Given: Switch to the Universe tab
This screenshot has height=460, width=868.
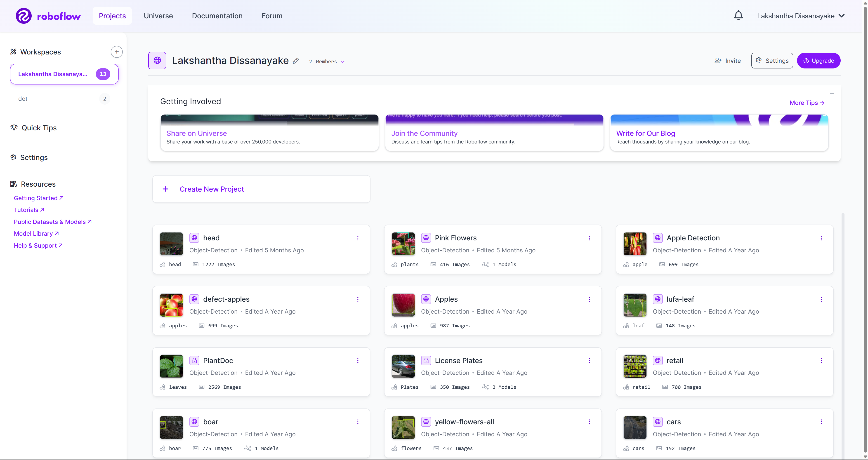Looking at the screenshot, I should pos(158,16).
